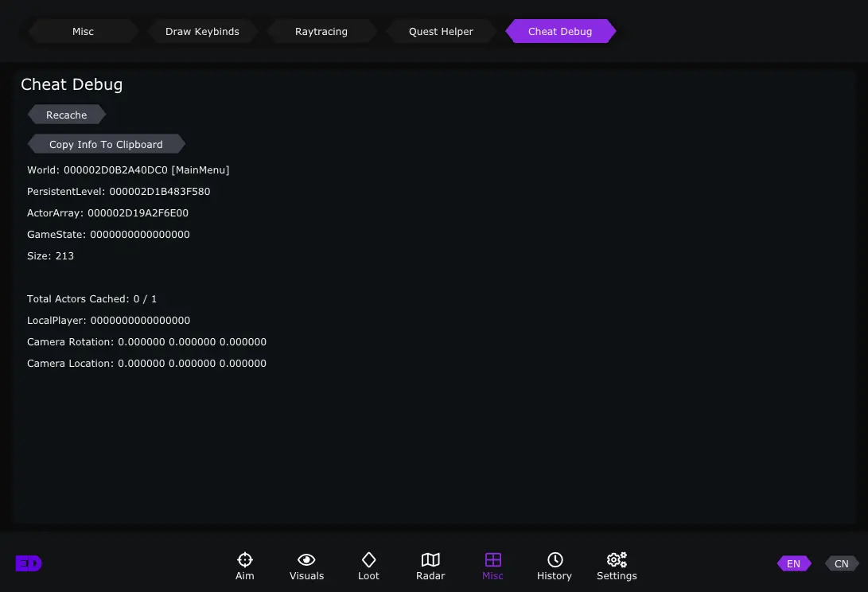This screenshot has height=592, width=868.
Task: Click the purple logo in bottom-left corner
Action: [29, 563]
